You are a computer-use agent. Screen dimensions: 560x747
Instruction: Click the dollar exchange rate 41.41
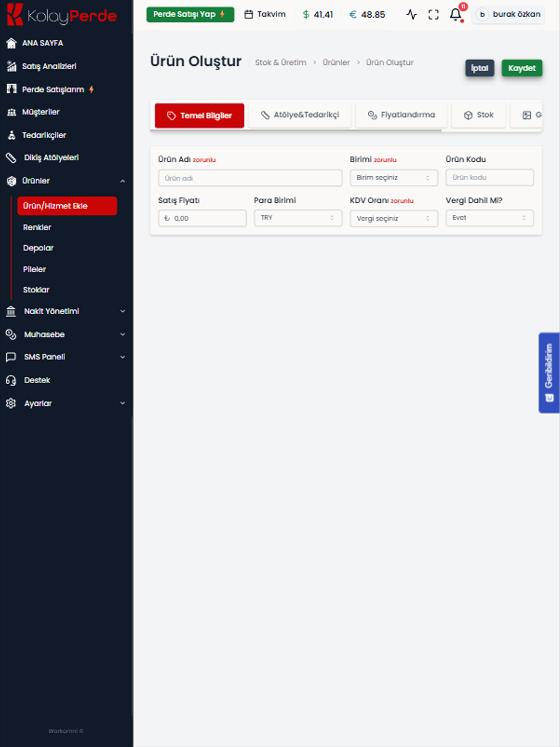(x=318, y=14)
